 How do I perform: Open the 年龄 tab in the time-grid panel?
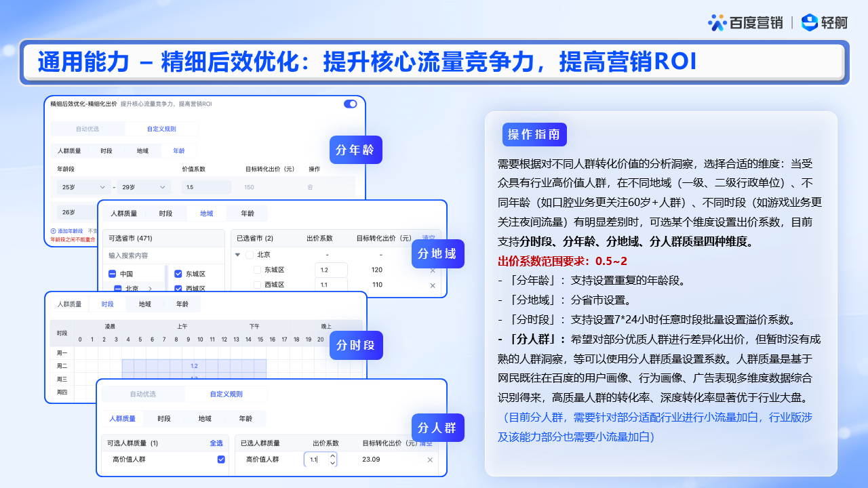click(182, 304)
